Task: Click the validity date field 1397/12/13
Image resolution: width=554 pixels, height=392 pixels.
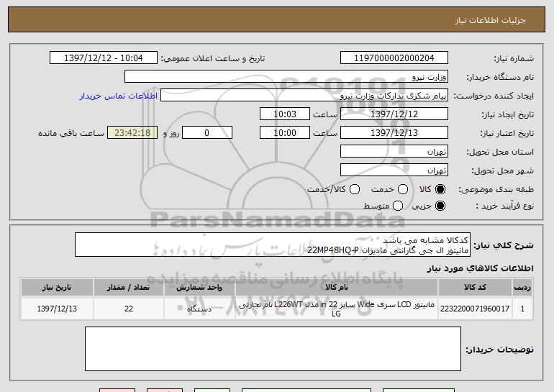Action: (x=394, y=133)
